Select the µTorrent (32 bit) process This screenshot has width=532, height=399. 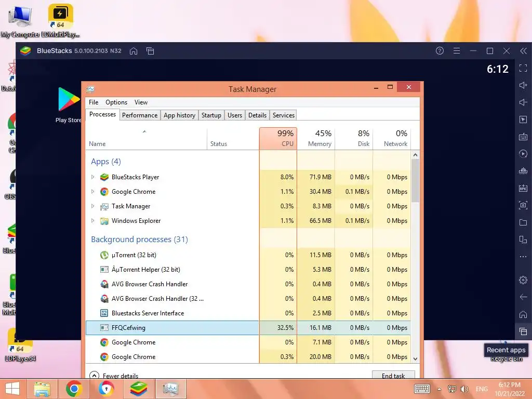click(x=248, y=255)
